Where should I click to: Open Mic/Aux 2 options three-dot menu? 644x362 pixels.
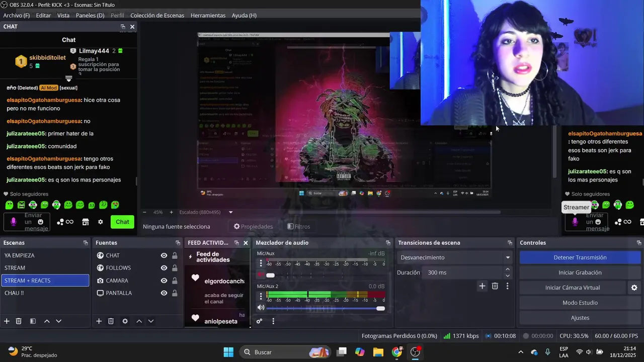[x=261, y=296]
